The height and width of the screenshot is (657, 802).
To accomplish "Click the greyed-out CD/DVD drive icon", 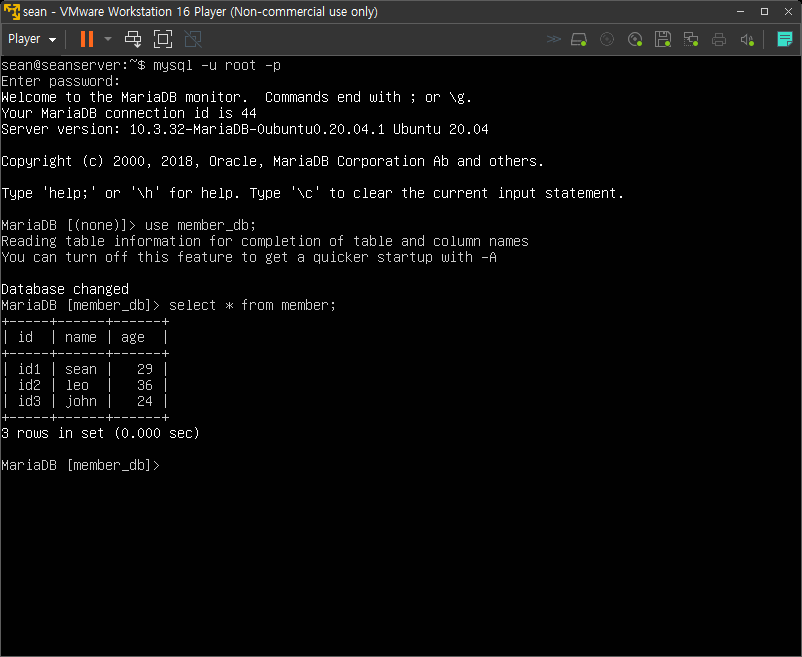I will (x=607, y=39).
